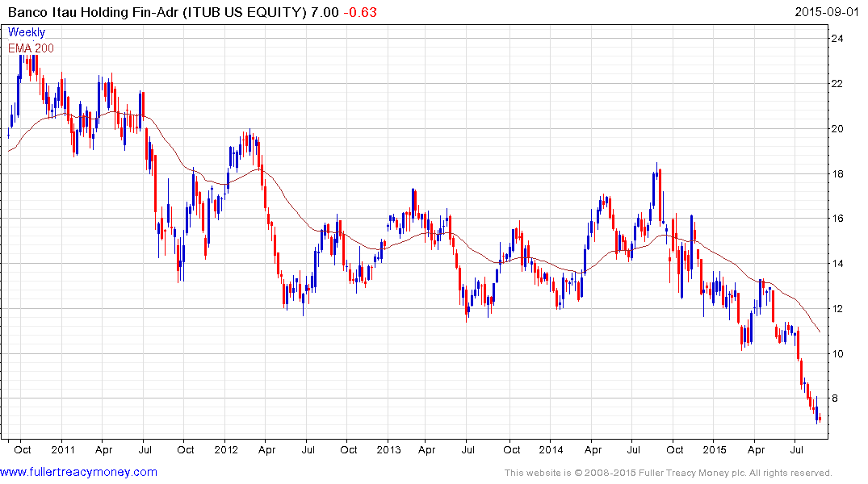Click the 2014 time axis label

(x=551, y=449)
